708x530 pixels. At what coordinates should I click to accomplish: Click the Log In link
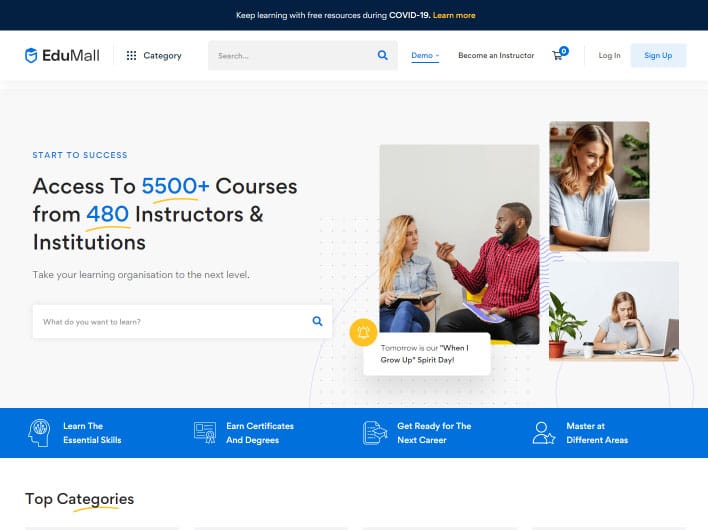point(609,56)
